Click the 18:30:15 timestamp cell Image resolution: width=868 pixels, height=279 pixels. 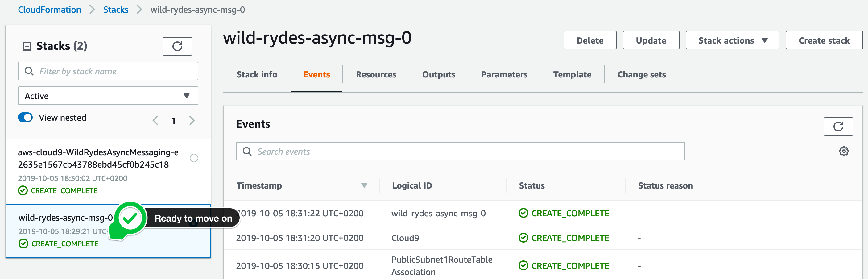(x=300, y=265)
